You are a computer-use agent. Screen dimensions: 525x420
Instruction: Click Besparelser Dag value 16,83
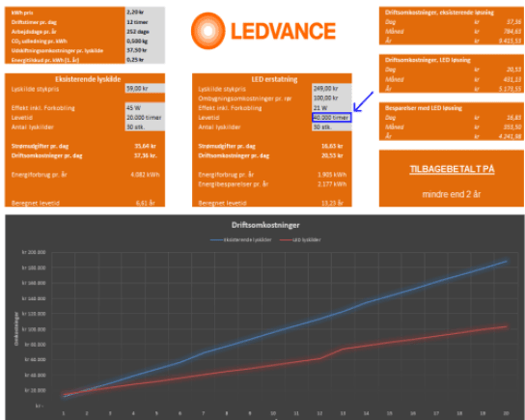click(514, 117)
